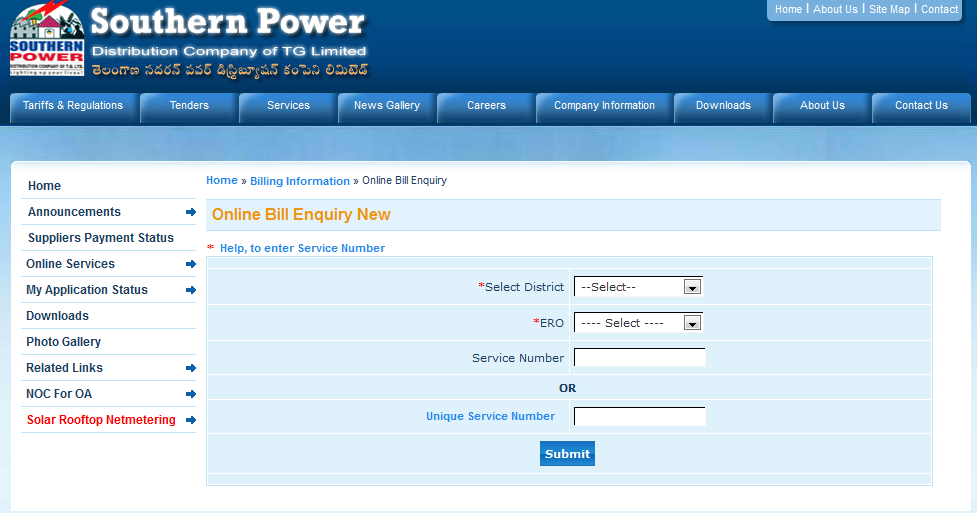The height and width of the screenshot is (513, 977).
Task: Click the Online Bill Enquiry breadcrumb text
Action: pos(404,180)
